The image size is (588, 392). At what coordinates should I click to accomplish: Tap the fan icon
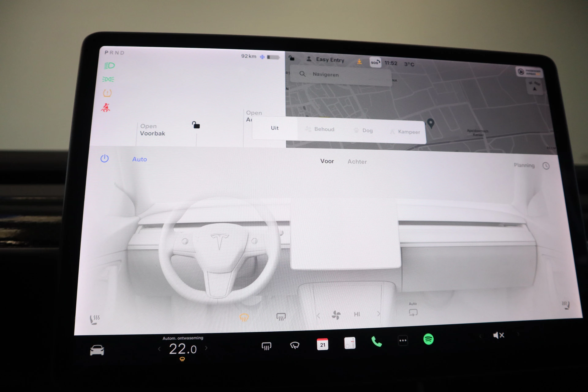336,315
